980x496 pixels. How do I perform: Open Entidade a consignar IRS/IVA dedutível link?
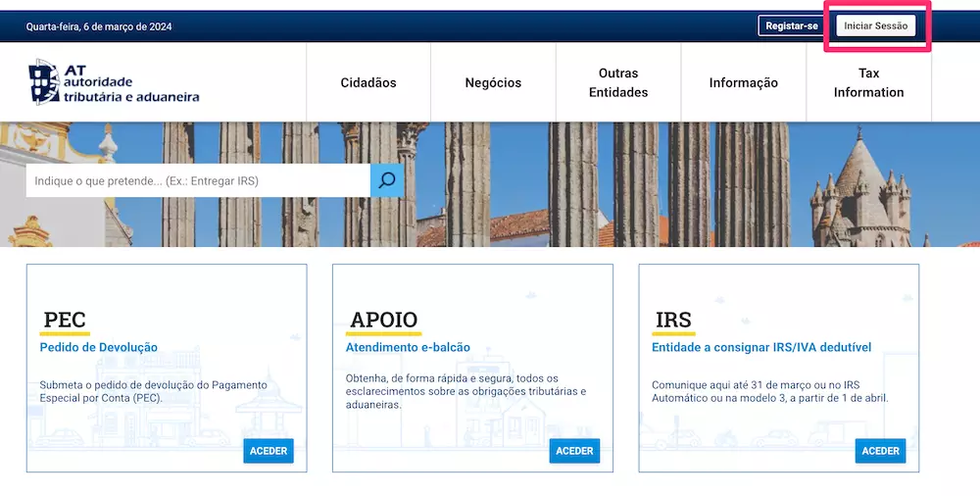pos(761,347)
